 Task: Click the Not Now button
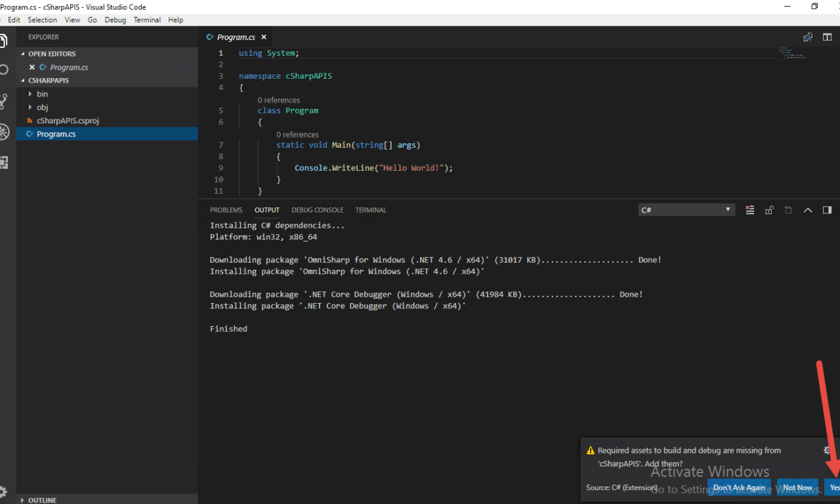pyautogui.click(x=797, y=488)
